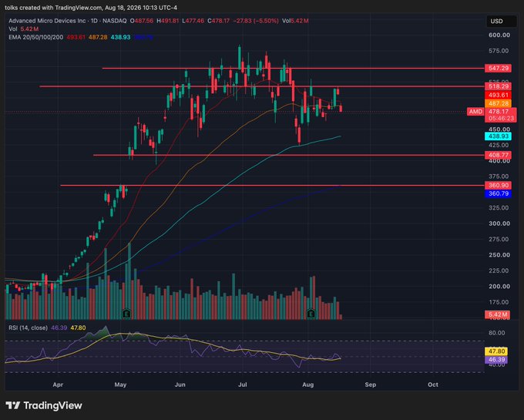Select the 547.29 horizontal resistance line
The width and height of the screenshot is (524, 420).
293,68
